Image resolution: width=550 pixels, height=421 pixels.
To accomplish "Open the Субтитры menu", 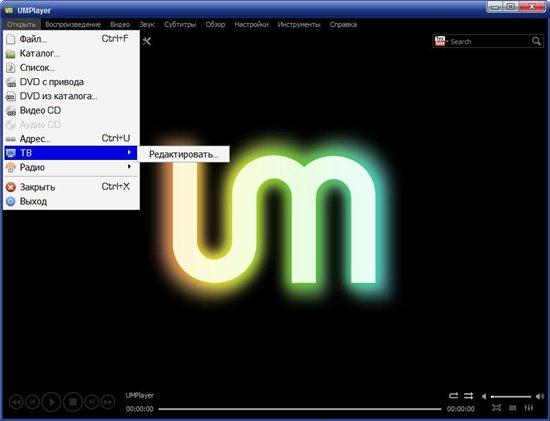I will pos(180,25).
